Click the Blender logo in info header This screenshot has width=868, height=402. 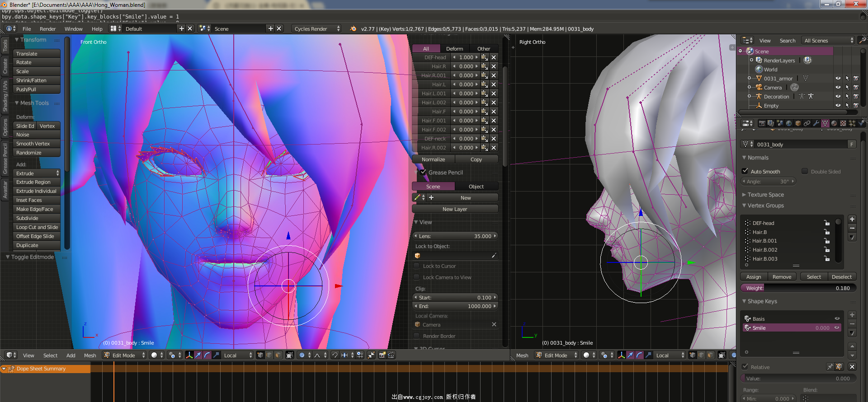pyautogui.click(x=353, y=28)
